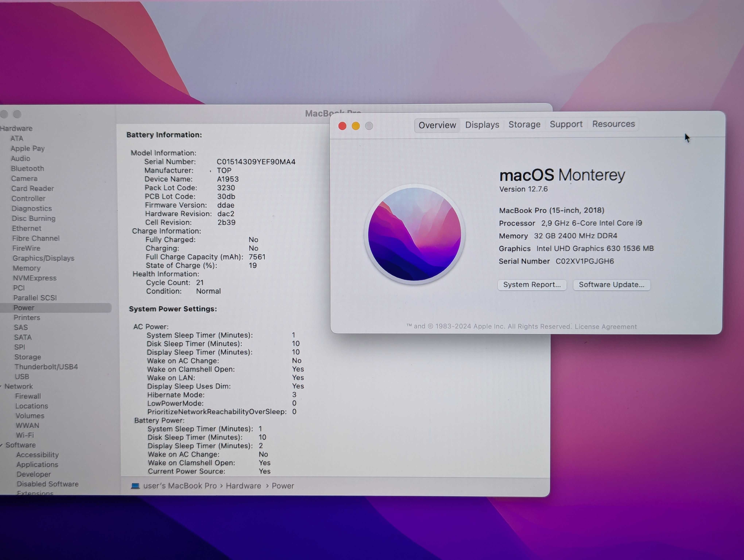This screenshot has width=744, height=560.
Task: Select SATA in the sidebar
Action: [23, 337]
